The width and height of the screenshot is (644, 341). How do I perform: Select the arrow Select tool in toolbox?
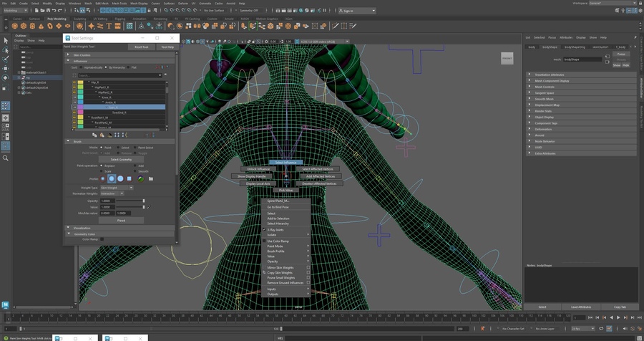(x=6, y=40)
